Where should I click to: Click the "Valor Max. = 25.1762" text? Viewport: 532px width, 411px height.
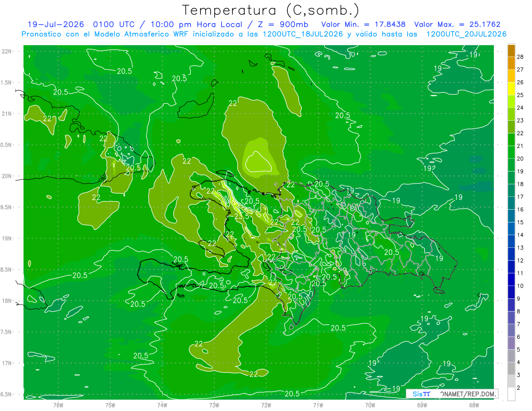pos(458,24)
